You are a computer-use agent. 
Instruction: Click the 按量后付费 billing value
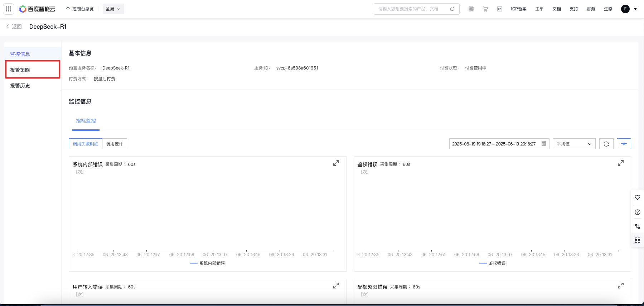[105, 79]
